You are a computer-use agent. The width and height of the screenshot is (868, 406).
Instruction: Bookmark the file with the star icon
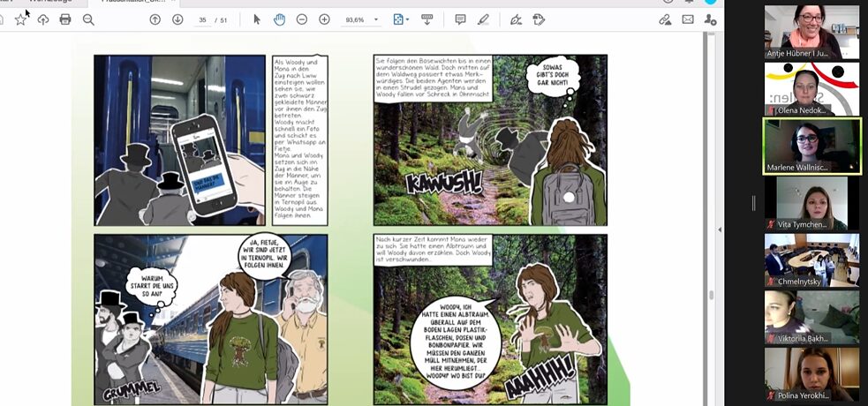pyautogui.click(x=20, y=20)
